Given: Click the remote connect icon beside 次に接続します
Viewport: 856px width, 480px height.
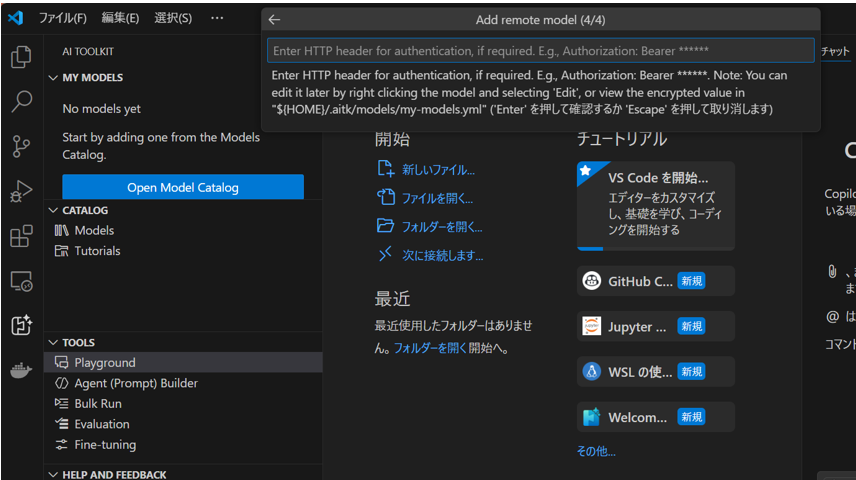Looking at the screenshot, I should (385, 254).
